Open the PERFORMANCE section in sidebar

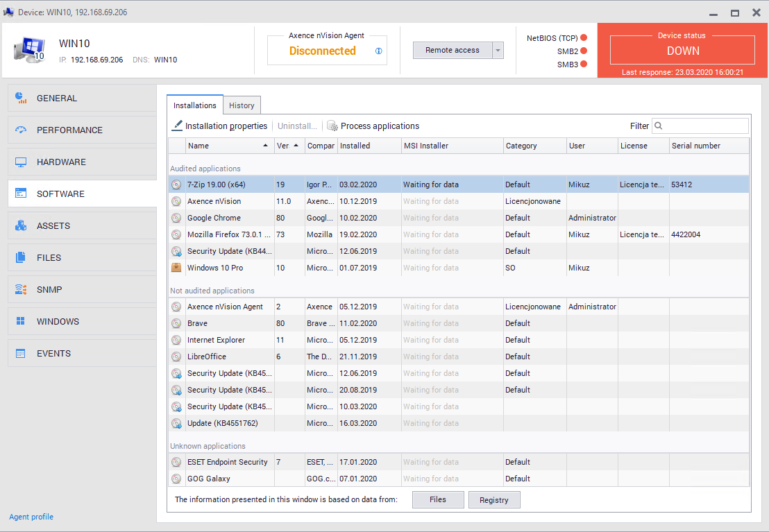(x=69, y=130)
